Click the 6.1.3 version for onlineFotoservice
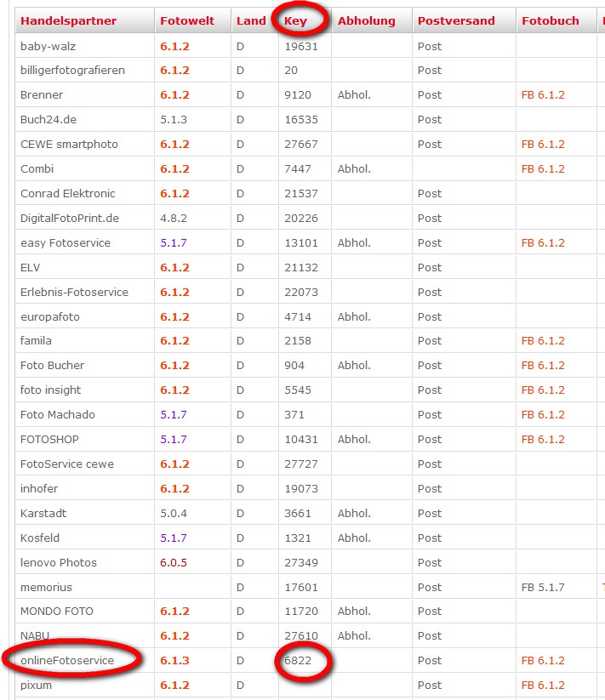Screen dimensions: 605x700 click(174, 660)
